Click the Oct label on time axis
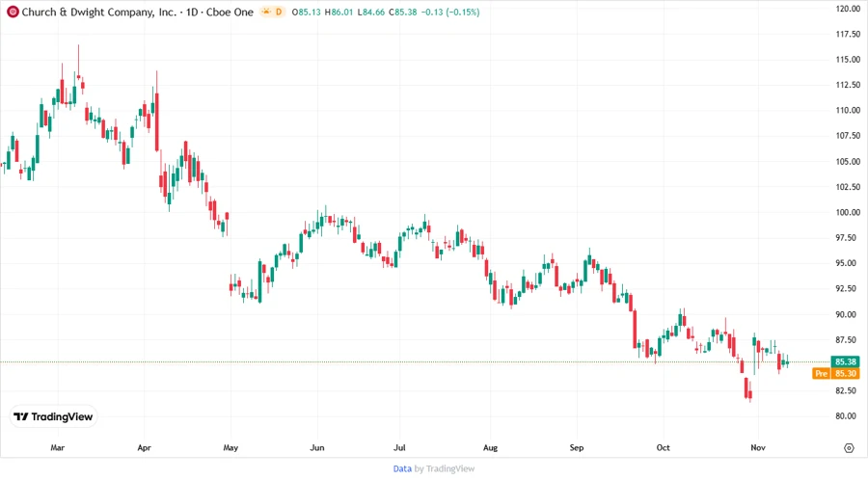Screen dimensions: 868x480 click(664, 447)
